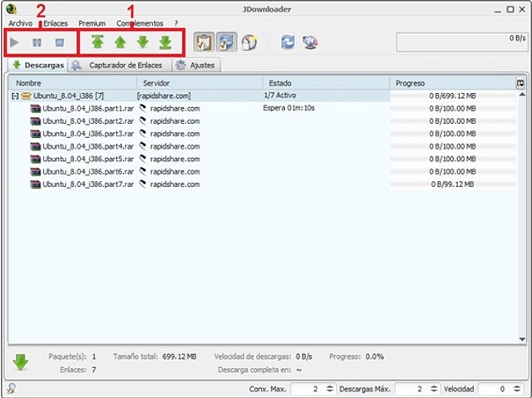The width and height of the screenshot is (532, 398).
Task: Open the Premium menu
Action: pos(92,23)
